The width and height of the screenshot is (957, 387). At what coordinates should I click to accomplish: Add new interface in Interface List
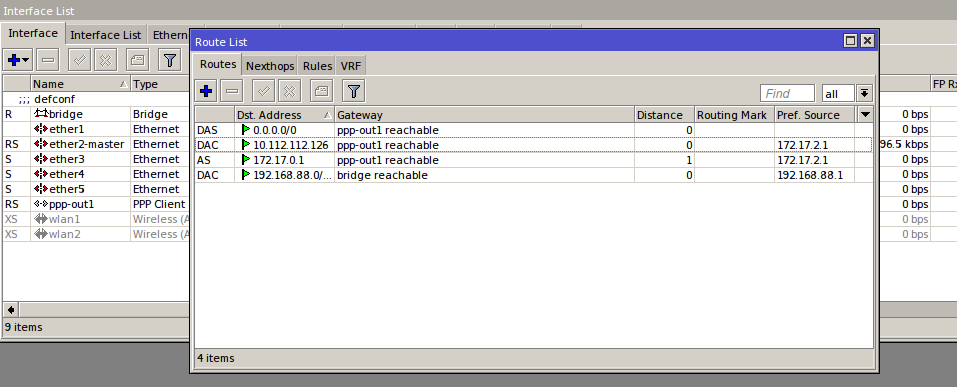pyautogui.click(x=18, y=60)
